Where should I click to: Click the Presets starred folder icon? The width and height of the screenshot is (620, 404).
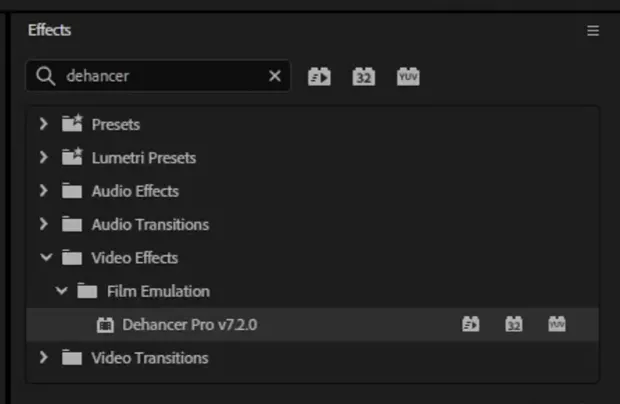71,125
